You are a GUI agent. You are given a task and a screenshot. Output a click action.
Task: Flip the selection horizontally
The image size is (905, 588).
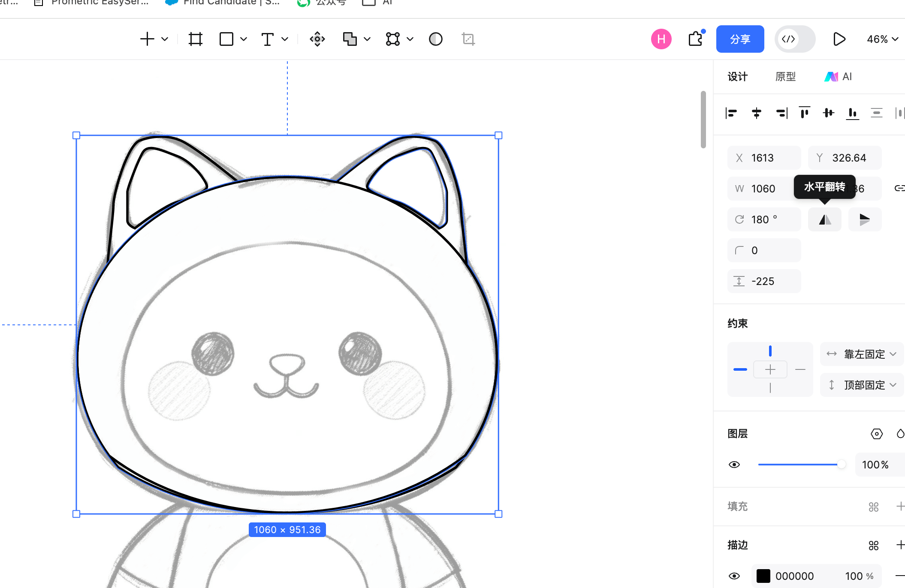(x=824, y=219)
